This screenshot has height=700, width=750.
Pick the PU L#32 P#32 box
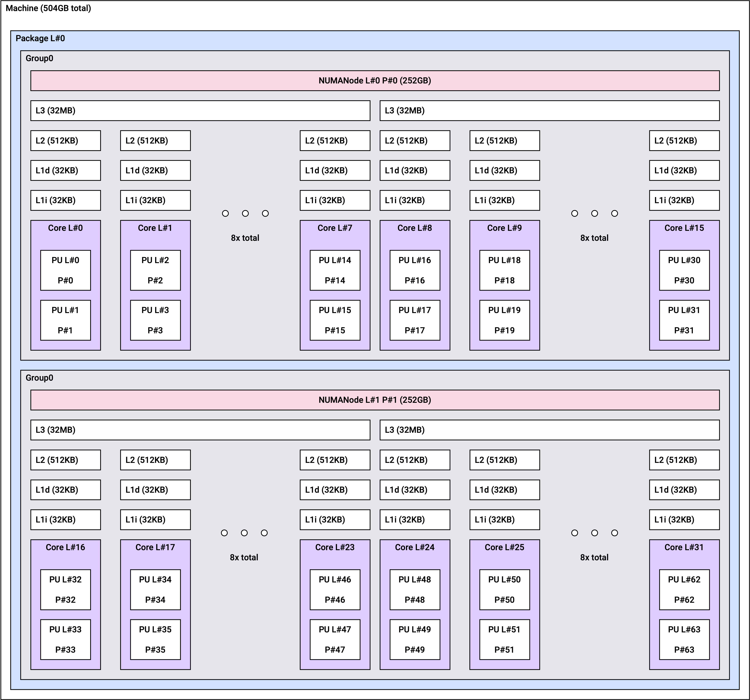(x=66, y=590)
